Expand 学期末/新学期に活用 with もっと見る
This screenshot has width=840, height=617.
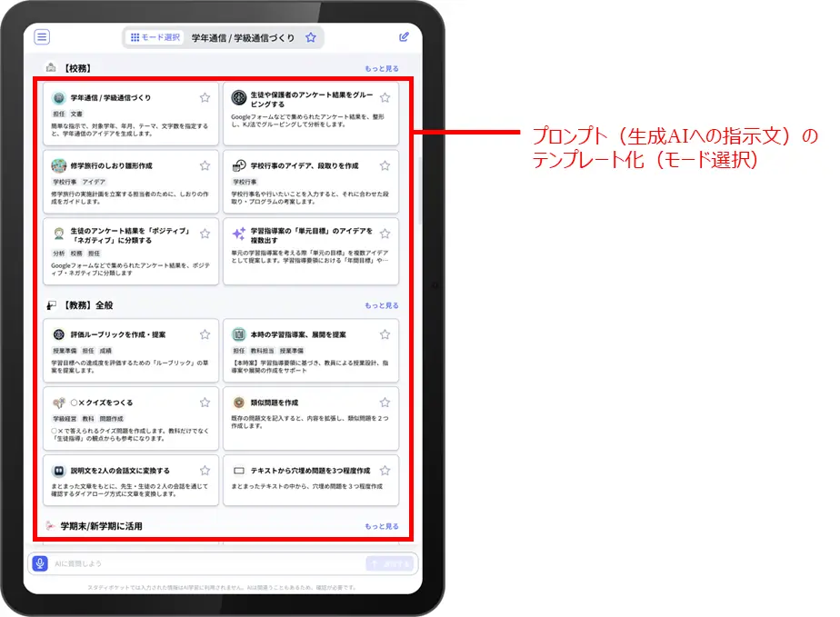pos(381,526)
